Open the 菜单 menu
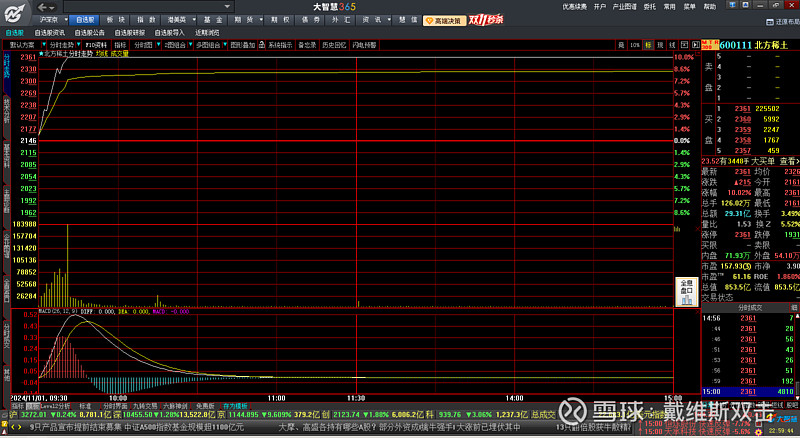 [x=689, y=7]
